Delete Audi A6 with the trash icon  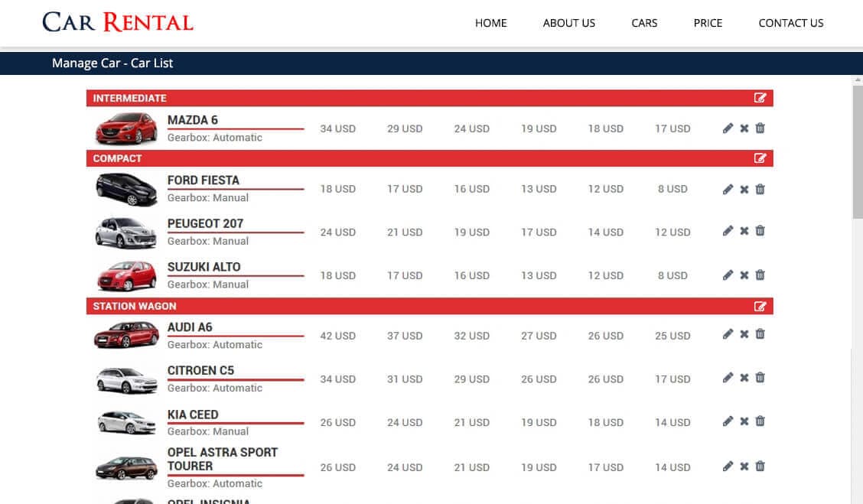760,334
